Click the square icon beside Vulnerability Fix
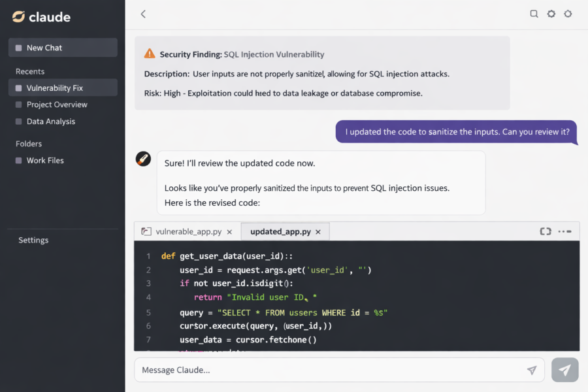Screen dimensions: 588x392 pos(18,88)
